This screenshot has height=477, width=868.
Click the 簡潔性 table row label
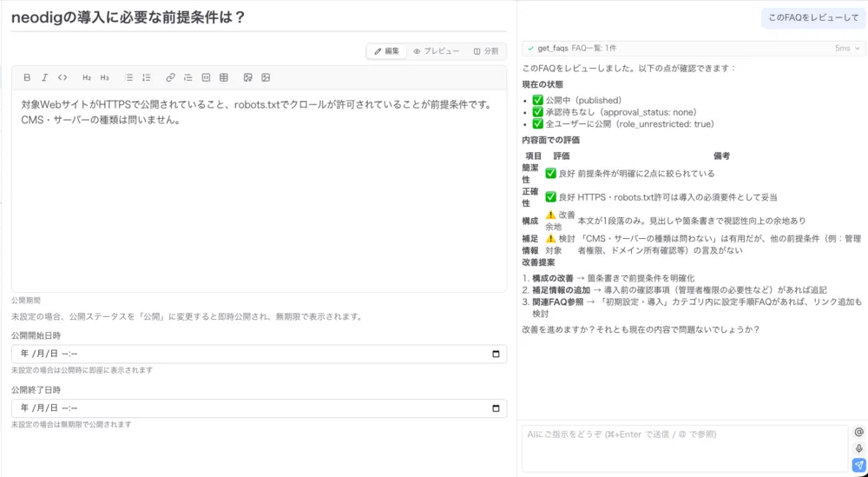(x=530, y=174)
